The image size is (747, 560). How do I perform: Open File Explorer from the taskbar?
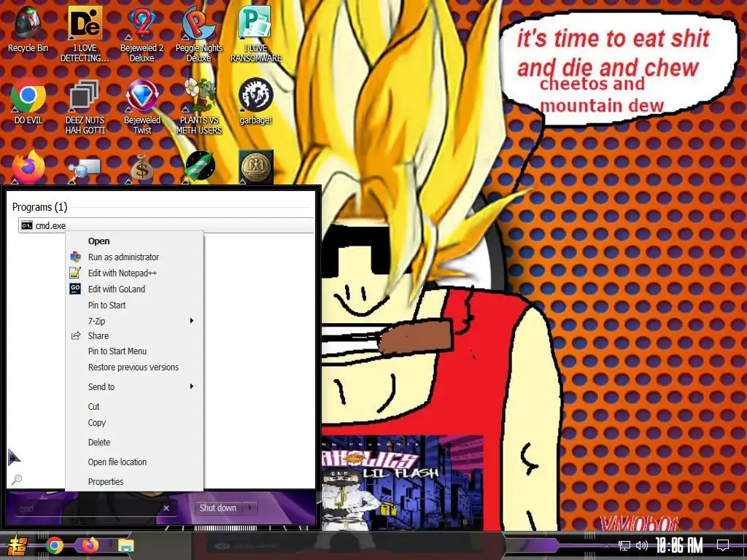coord(125,545)
